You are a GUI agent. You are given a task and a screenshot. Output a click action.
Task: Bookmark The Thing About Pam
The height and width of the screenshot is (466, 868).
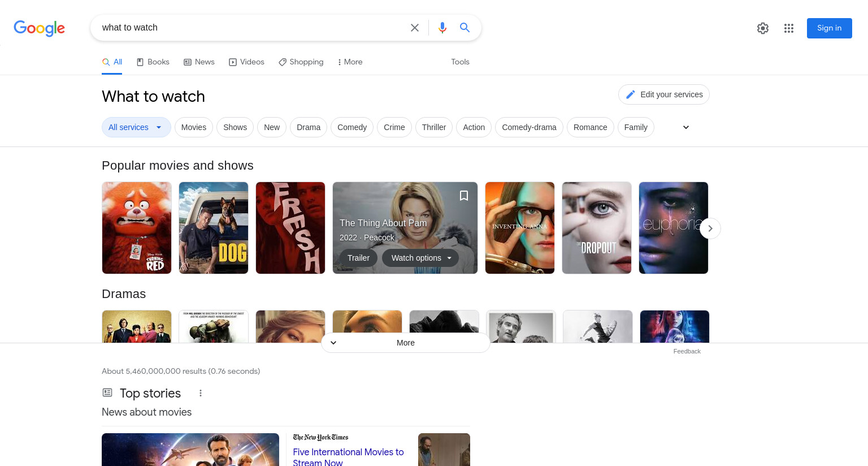click(x=464, y=196)
